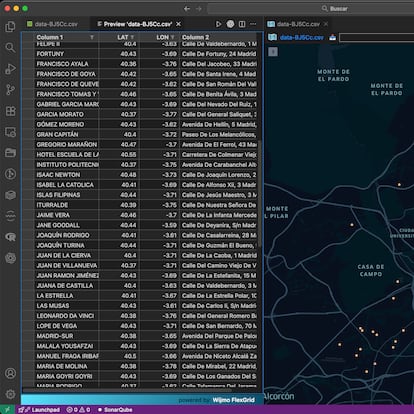Open the LAT column filter dropdown
Viewport: 414px width, 414px height.
pos(132,37)
